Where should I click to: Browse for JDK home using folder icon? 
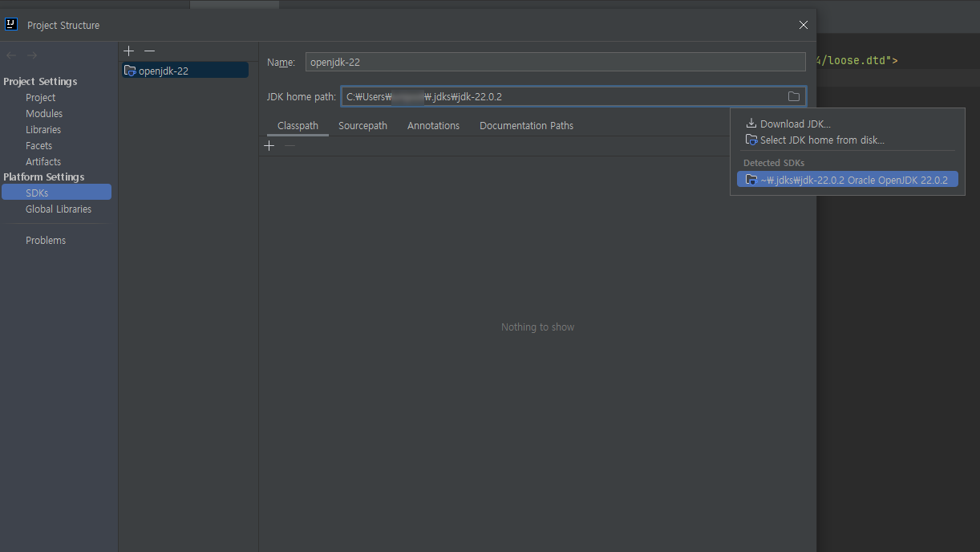click(x=794, y=96)
